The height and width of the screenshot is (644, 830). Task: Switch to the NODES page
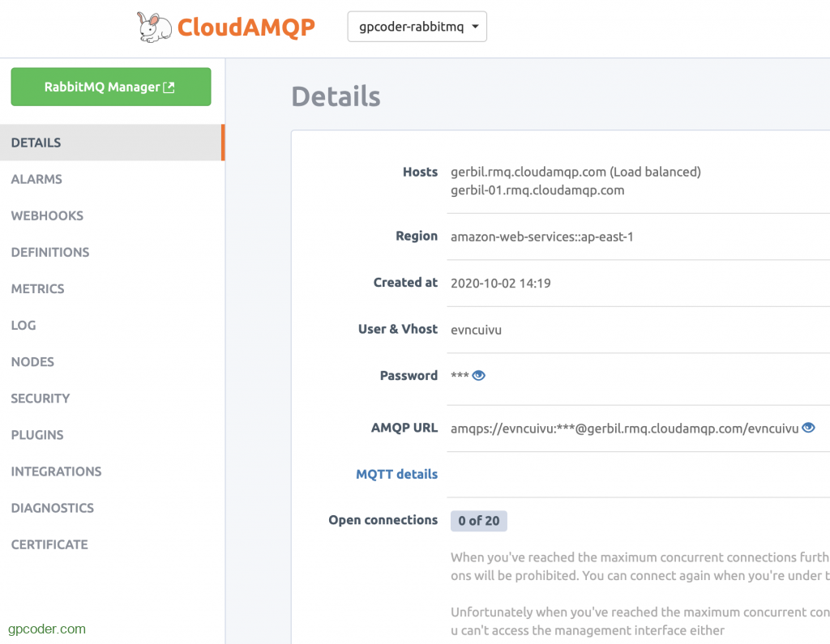(x=32, y=361)
